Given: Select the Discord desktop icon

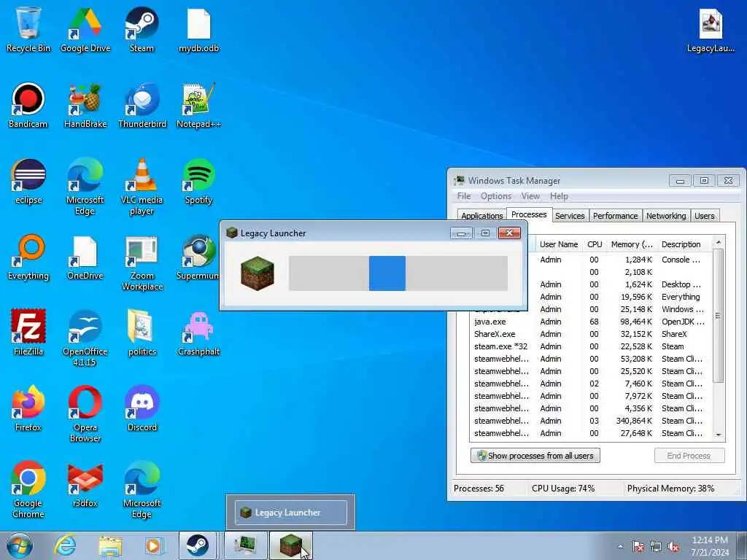Looking at the screenshot, I should point(142,408).
